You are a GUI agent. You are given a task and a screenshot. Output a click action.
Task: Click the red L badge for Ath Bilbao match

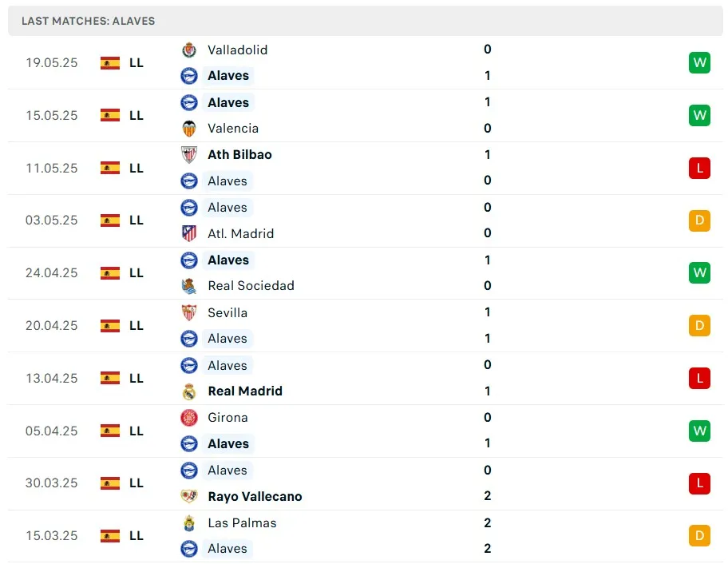tap(699, 168)
